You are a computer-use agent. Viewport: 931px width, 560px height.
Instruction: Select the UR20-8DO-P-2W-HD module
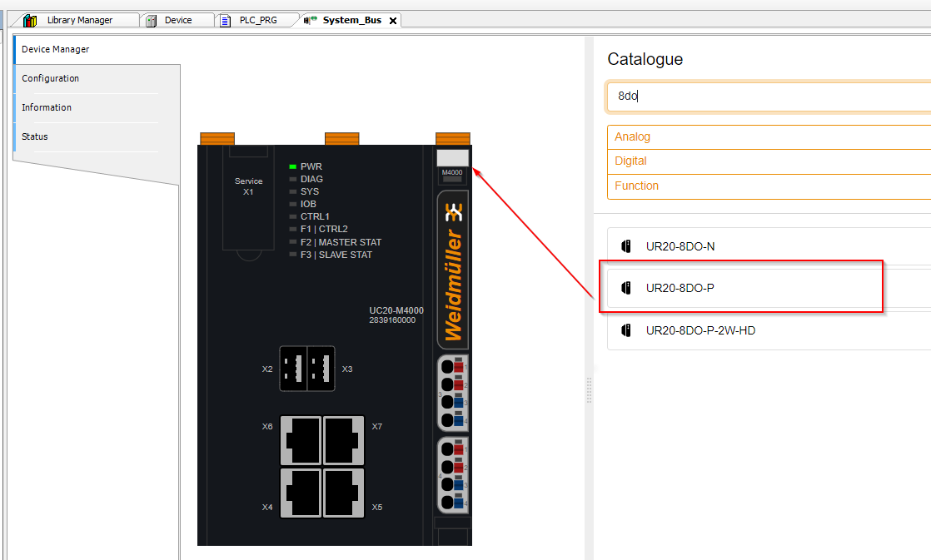click(x=769, y=330)
